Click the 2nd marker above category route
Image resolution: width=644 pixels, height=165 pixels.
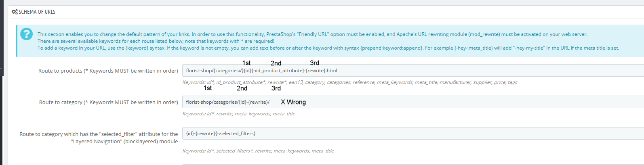(242, 88)
